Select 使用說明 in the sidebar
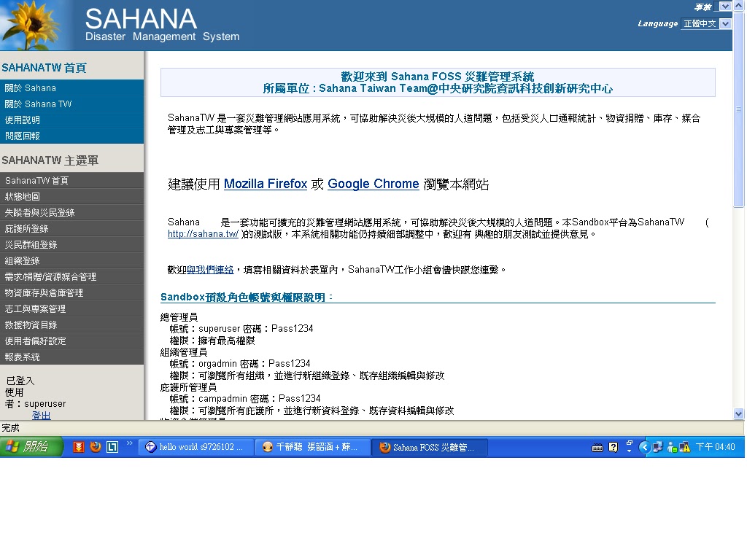The image size is (747, 560). click(x=71, y=120)
